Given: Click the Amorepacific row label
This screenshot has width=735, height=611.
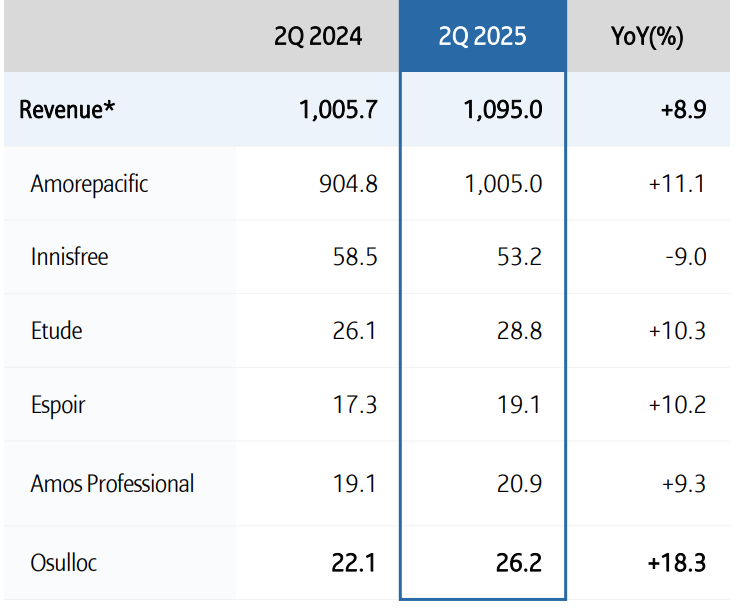Looking at the screenshot, I should click(89, 184).
